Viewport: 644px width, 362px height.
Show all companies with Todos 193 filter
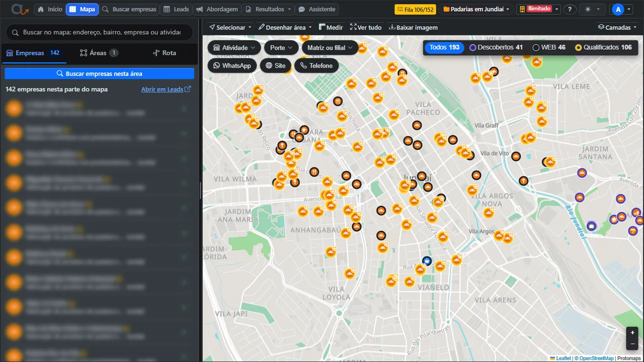pyautogui.click(x=444, y=47)
